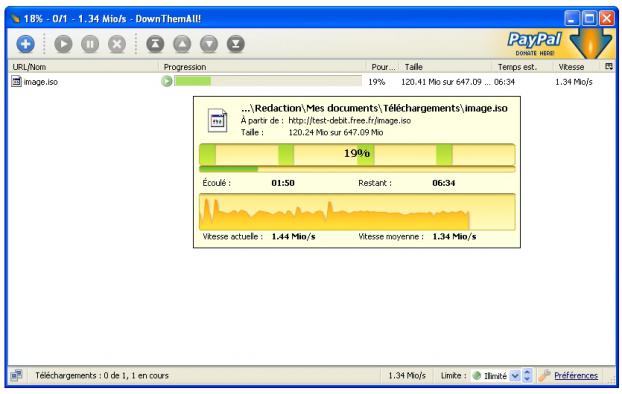This screenshot has width=622, height=394.
Task: Click the thin overall progress bar in tooltip
Action: (357, 169)
